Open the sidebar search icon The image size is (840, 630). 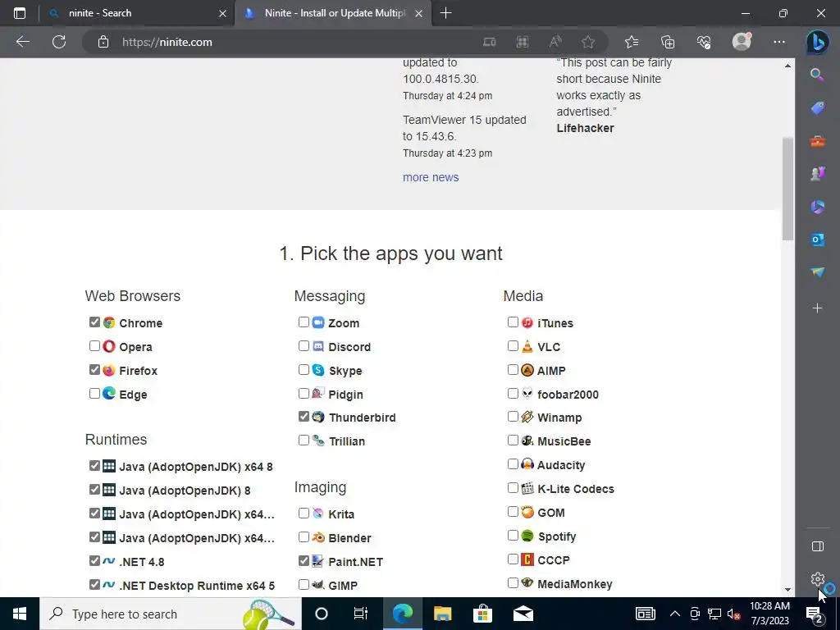(x=818, y=75)
